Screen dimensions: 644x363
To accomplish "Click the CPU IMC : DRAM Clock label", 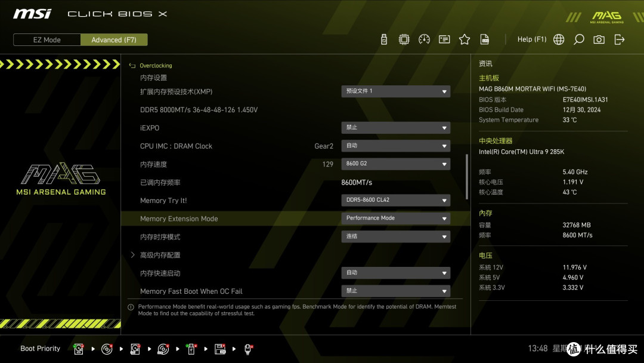I will point(176,146).
